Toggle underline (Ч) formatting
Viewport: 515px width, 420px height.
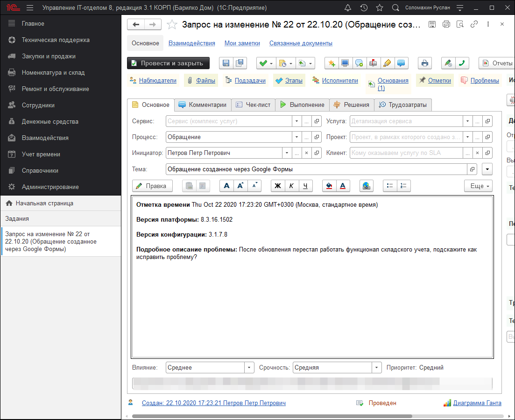click(305, 186)
